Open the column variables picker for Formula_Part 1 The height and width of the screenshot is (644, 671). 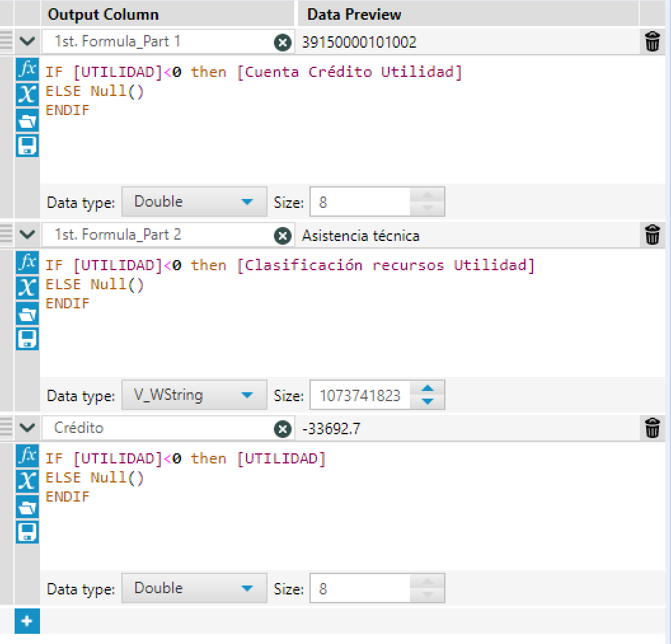[27, 95]
